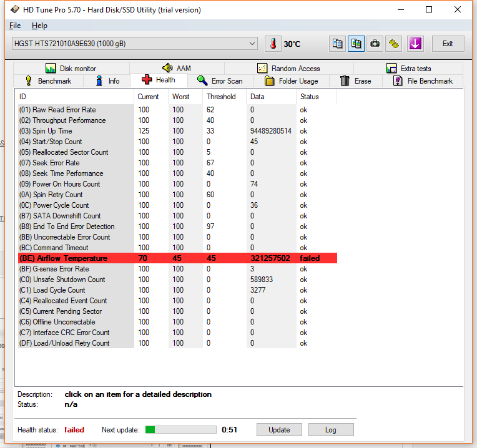Select the Reallocated Sector Count row
Screen dimensions: 477x448
pyautogui.click(x=177, y=152)
